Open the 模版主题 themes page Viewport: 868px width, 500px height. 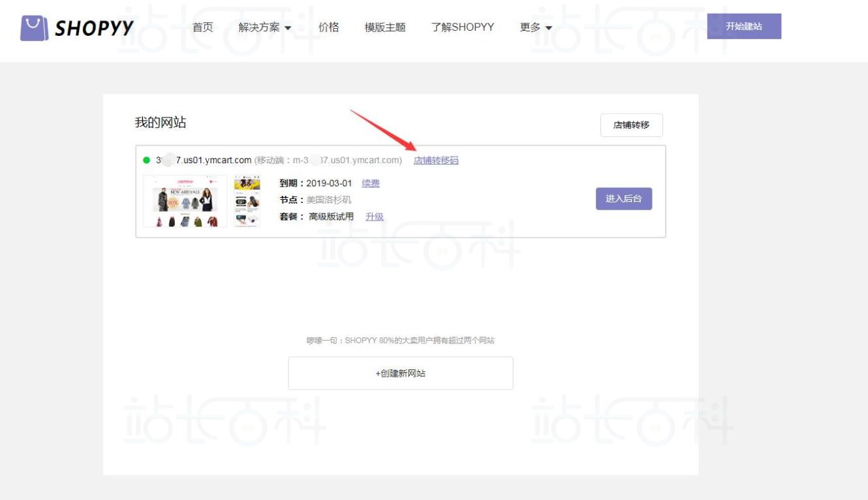click(385, 27)
